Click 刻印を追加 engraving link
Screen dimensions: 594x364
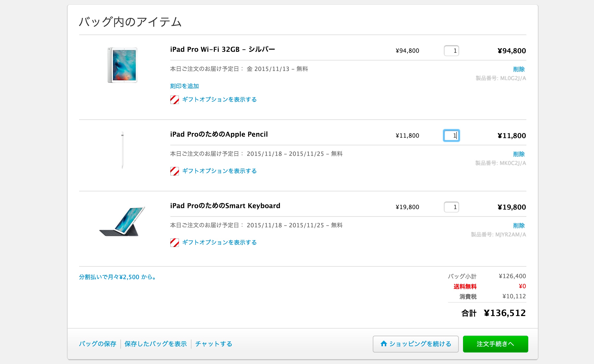[x=184, y=86]
